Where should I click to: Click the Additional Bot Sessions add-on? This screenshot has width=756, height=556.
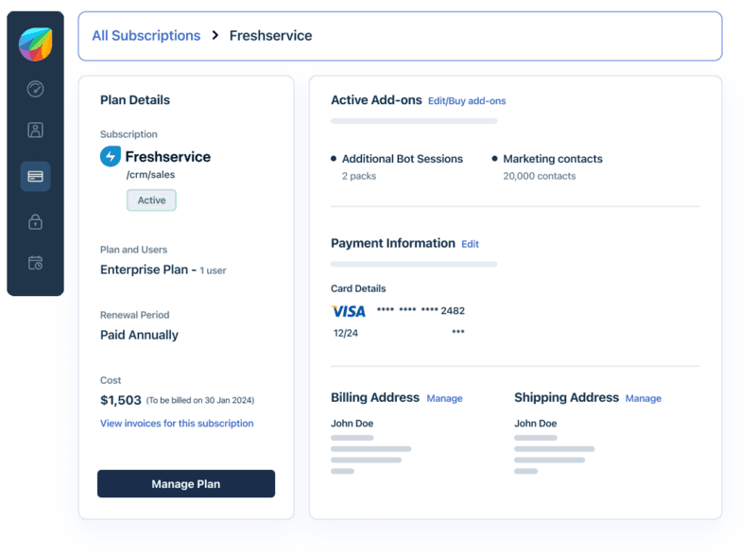[x=403, y=159]
